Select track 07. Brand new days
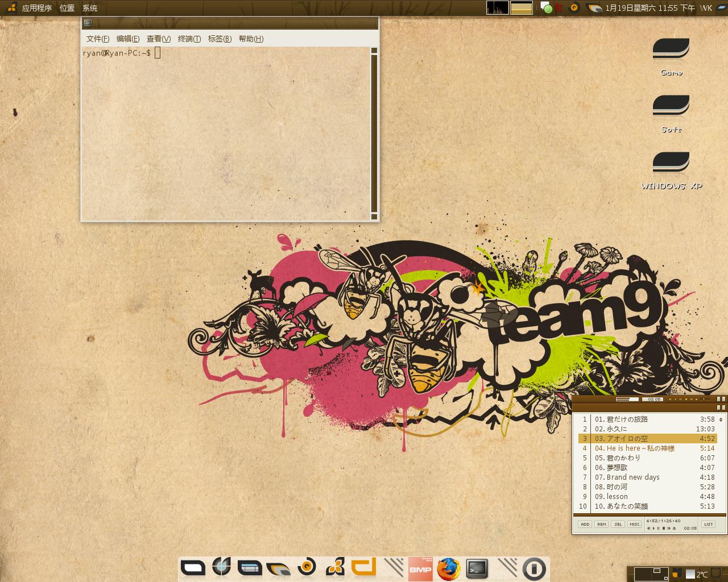Viewport: 728px width, 582px height. point(647,477)
